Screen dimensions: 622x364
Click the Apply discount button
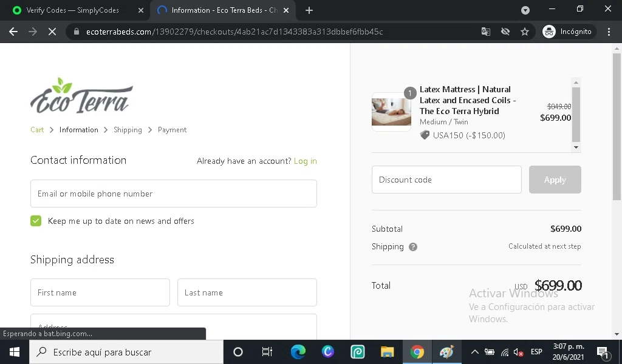555,180
